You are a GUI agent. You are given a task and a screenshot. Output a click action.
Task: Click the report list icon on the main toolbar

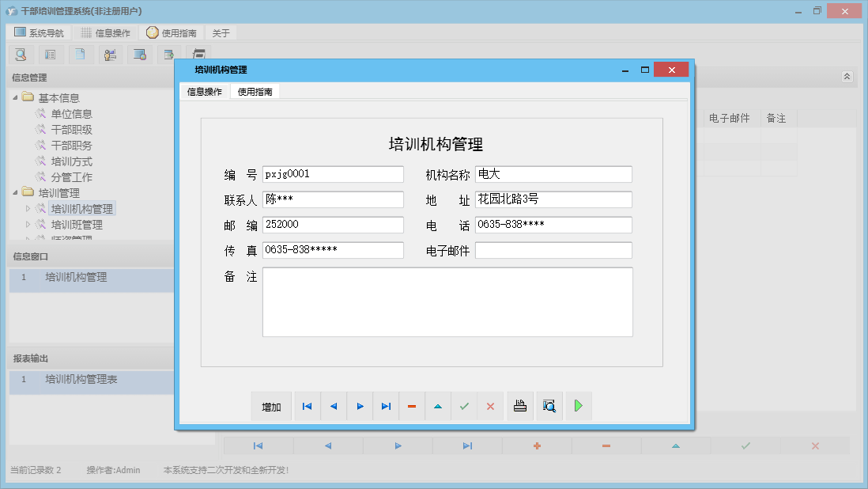[50, 55]
